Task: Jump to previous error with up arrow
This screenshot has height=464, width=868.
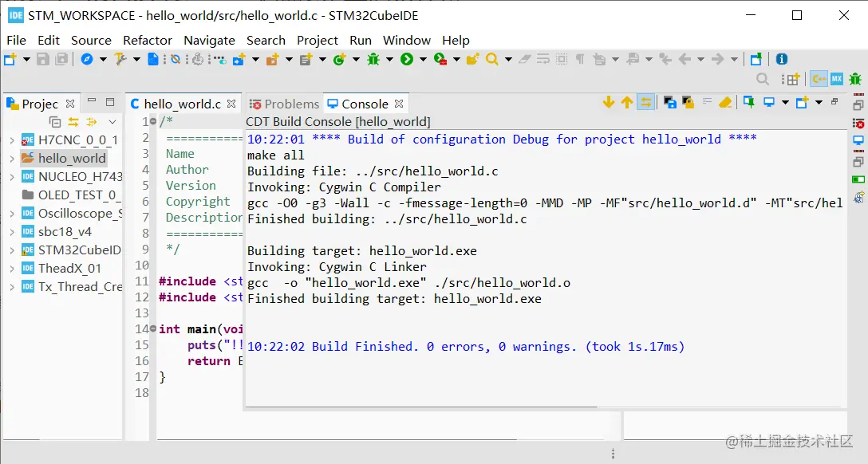Action: click(626, 102)
